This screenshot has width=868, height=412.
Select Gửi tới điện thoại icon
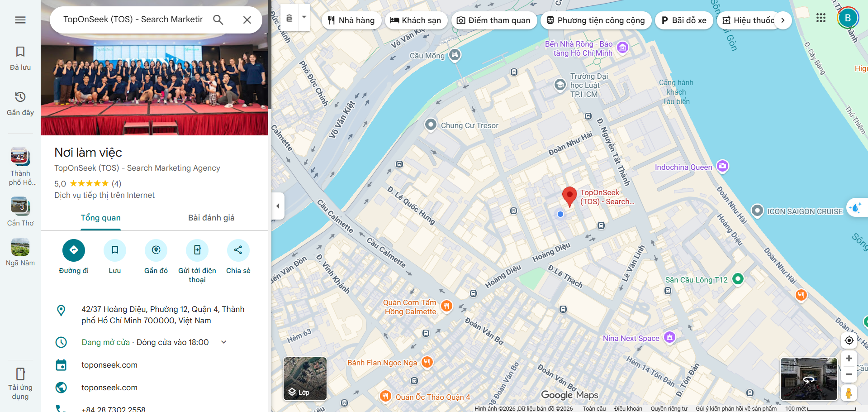pos(197,250)
